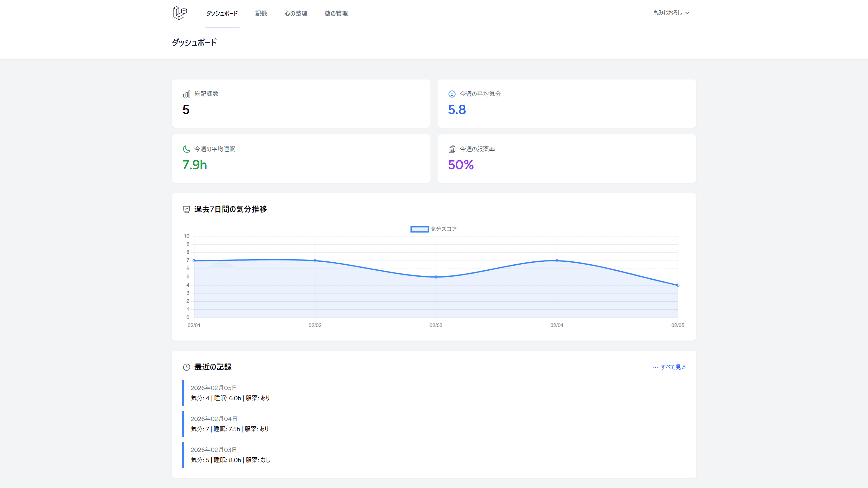
Task: Click the clipboard icon beside 今週の服薬率
Action: tap(452, 149)
